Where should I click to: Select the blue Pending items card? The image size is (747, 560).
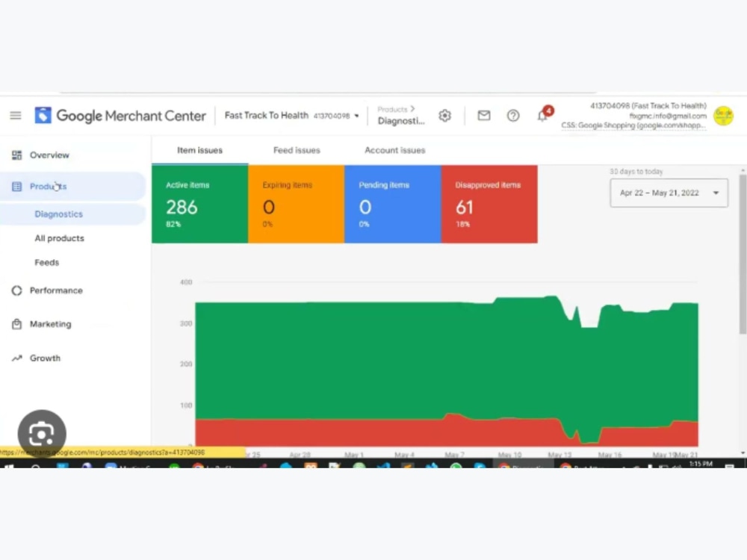(x=393, y=205)
